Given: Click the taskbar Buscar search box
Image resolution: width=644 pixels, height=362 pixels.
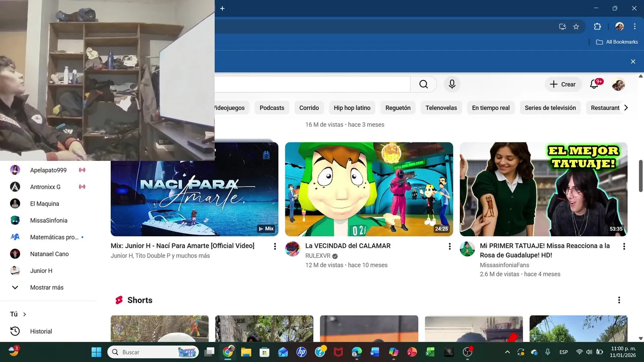Looking at the screenshot, I should [153, 352].
